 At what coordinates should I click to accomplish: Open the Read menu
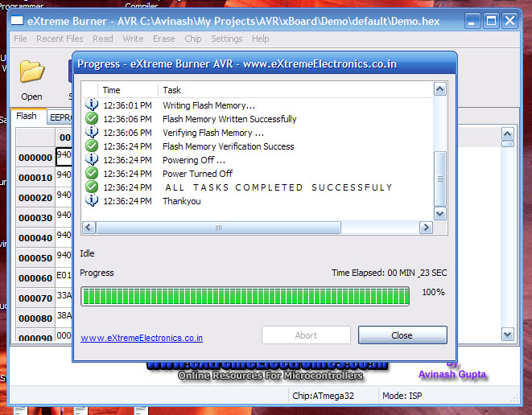pos(103,39)
